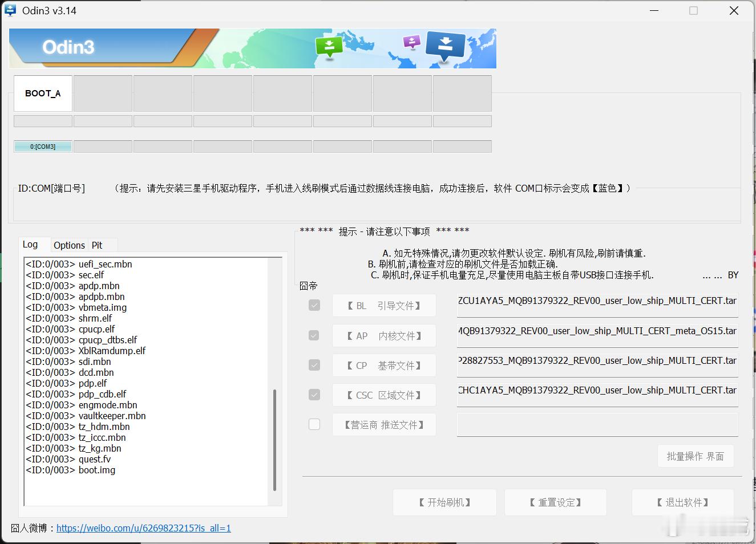Screen dimensions: 756x544
Task: Select log line tz_iccc.mbn
Action: tap(76, 437)
